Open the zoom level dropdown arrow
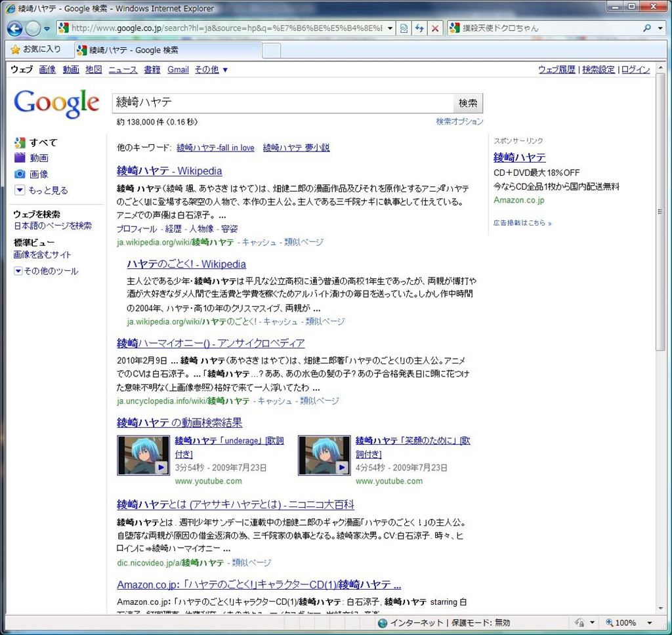The image size is (672, 635). coord(649,623)
